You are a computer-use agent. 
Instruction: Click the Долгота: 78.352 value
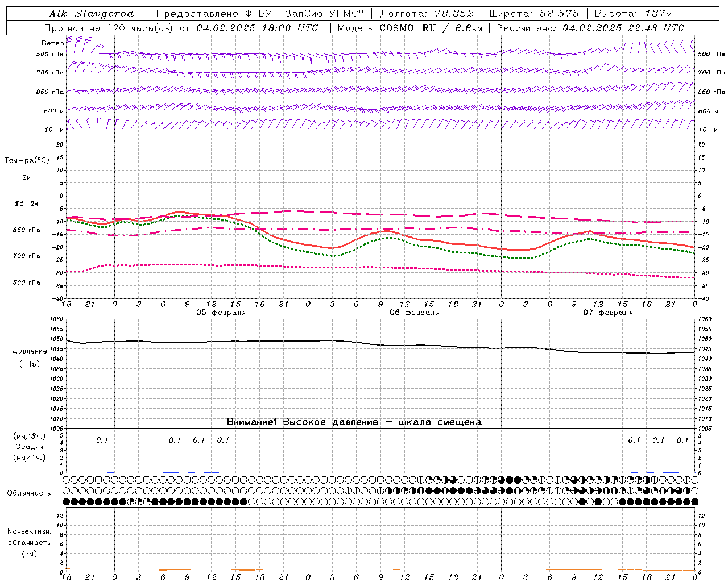click(427, 14)
